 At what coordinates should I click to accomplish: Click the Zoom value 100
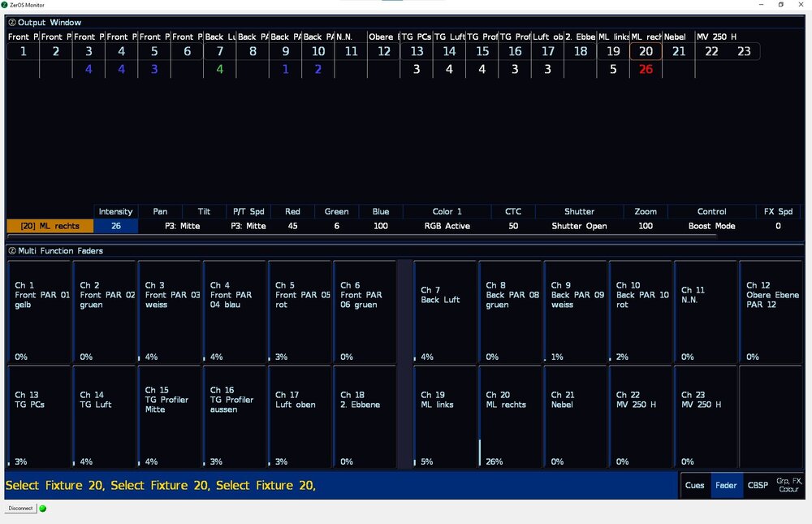pyautogui.click(x=646, y=226)
